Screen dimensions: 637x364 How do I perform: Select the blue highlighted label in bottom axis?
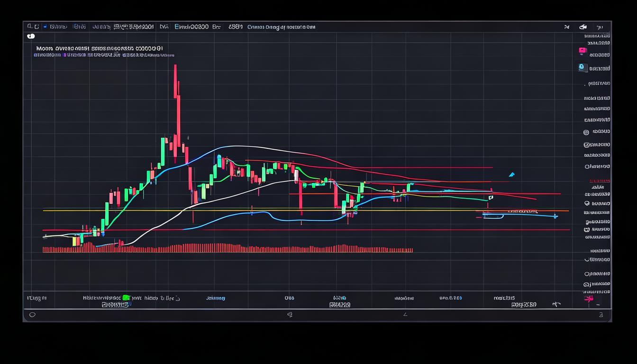[x=216, y=298]
